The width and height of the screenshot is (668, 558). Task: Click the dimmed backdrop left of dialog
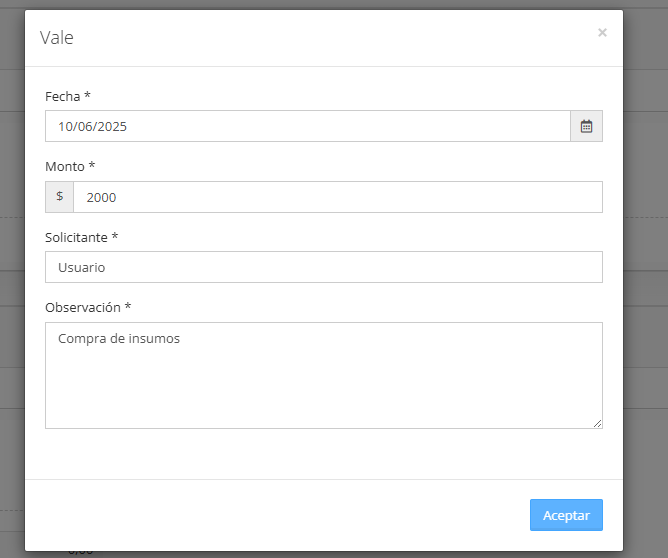[x=12, y=279]
